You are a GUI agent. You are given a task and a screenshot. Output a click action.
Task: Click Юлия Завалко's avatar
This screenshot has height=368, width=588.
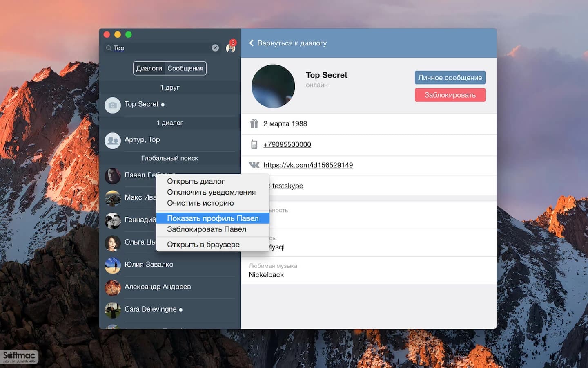point(113,265)
